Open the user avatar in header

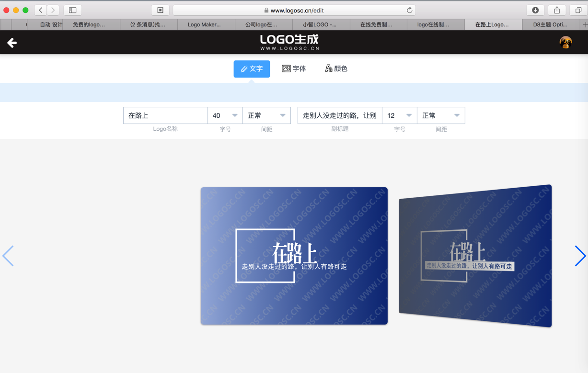click(x=565, y=43)
